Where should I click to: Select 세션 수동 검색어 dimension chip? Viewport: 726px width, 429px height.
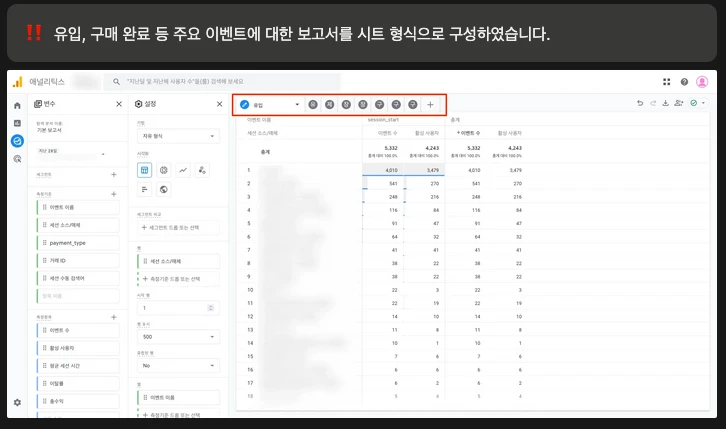point(78,278)
